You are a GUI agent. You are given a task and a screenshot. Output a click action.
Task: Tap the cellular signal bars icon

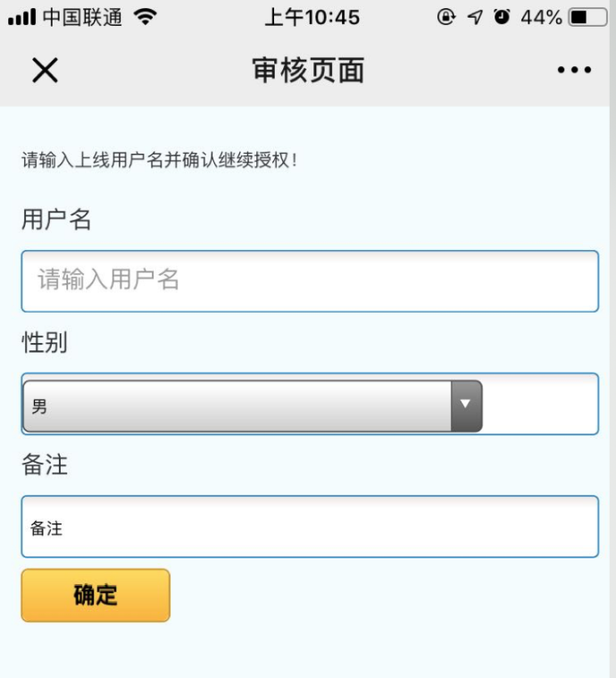tap(21, 17)
